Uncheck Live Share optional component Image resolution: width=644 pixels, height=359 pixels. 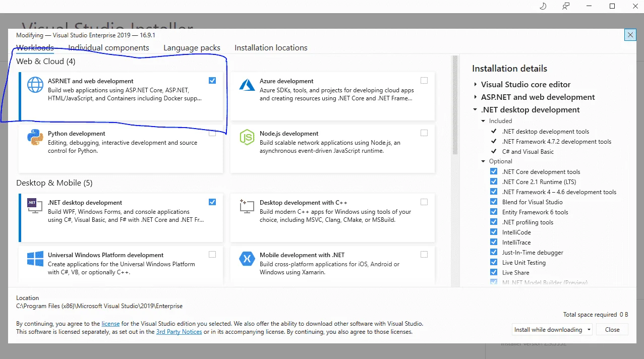point(494,272)
